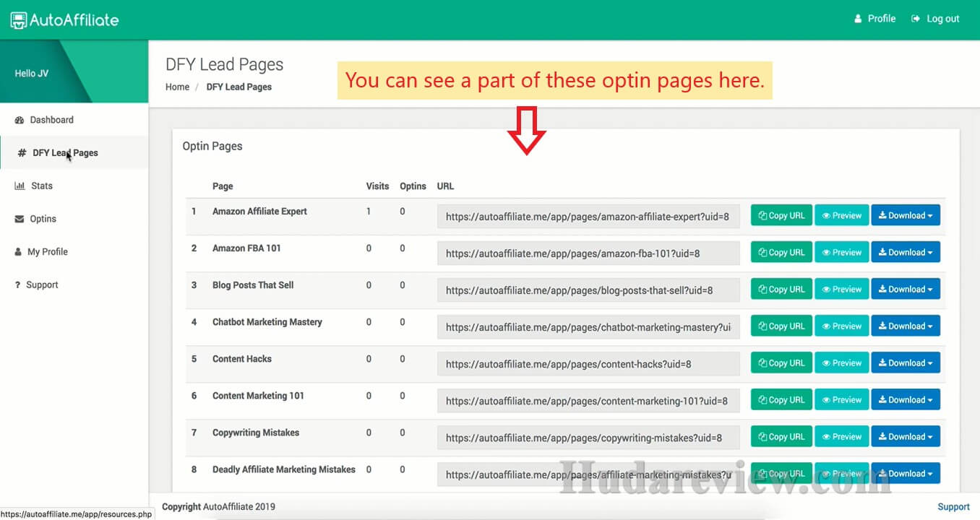Click the 'Optin Pages' panel heading
The image size is (980, 520).
pos(212,146)
